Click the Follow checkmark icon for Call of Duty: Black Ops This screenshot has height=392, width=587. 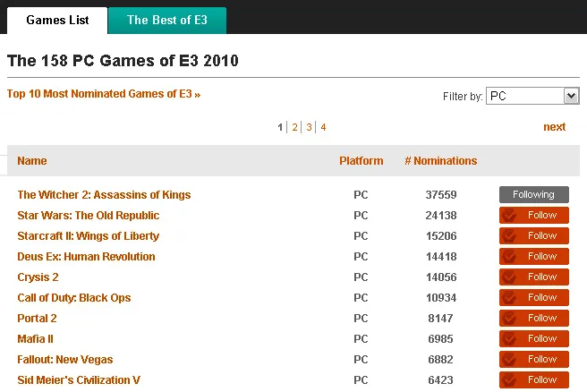(510, 298)
